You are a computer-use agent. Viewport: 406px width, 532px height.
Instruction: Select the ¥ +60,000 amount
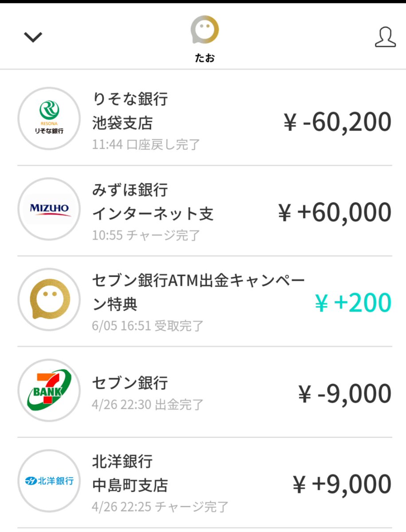335,213
